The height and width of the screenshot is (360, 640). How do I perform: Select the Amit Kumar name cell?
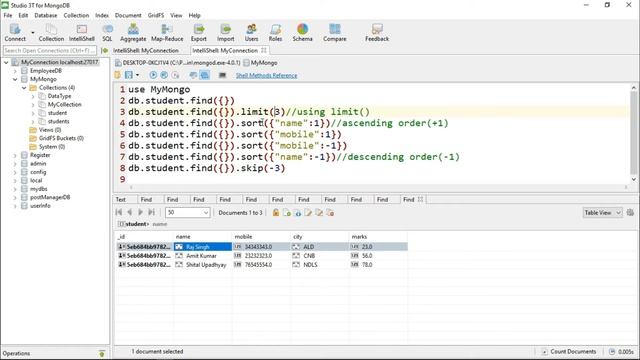tap(203, 256)
